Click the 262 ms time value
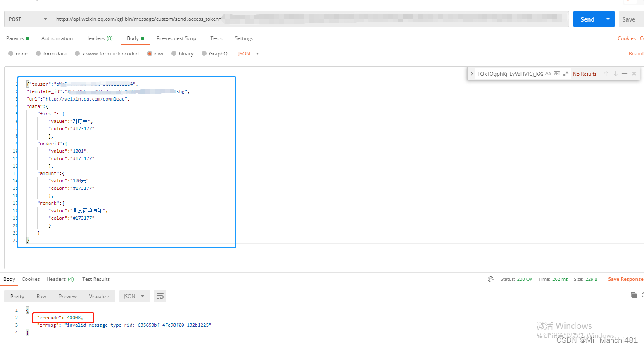644x347 pixels. 560,279
